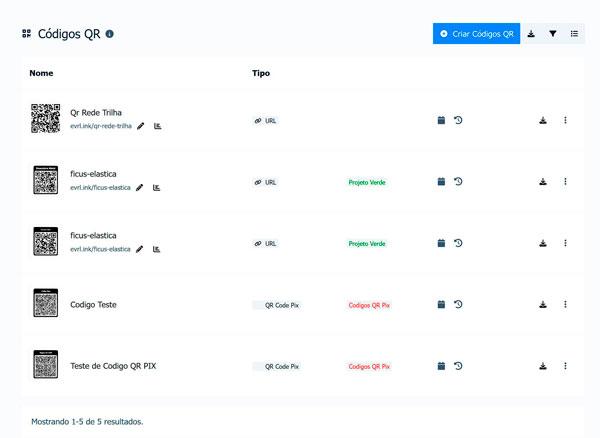
Task: Click Projeto Verde tag on first ficus-elastica row
Action: 367,182
